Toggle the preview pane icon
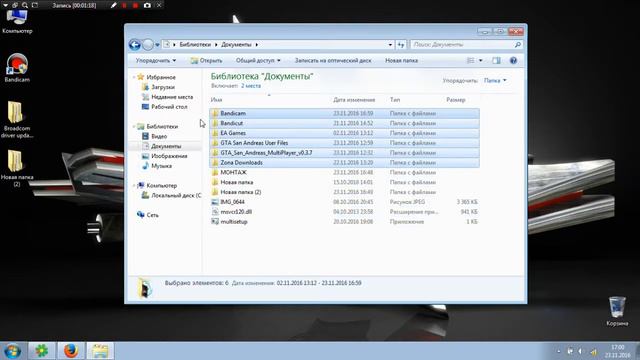 (496, 60)
